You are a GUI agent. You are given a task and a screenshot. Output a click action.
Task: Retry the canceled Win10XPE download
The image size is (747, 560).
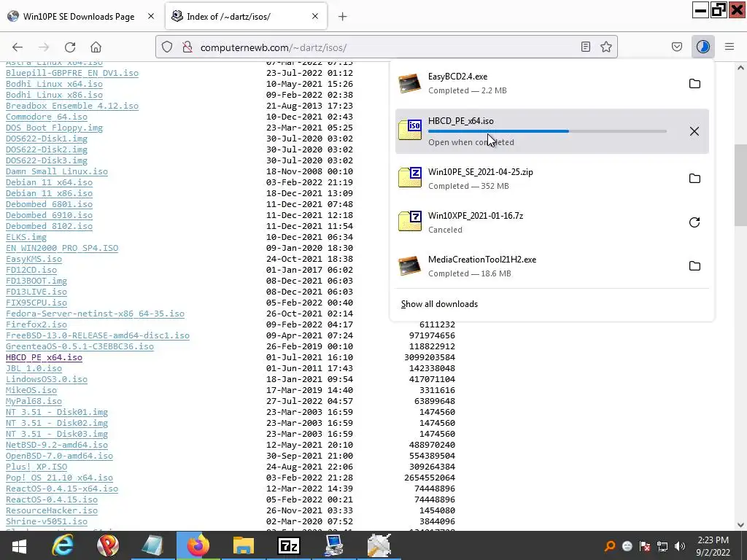pyautogui.click(x=694, y=222)
